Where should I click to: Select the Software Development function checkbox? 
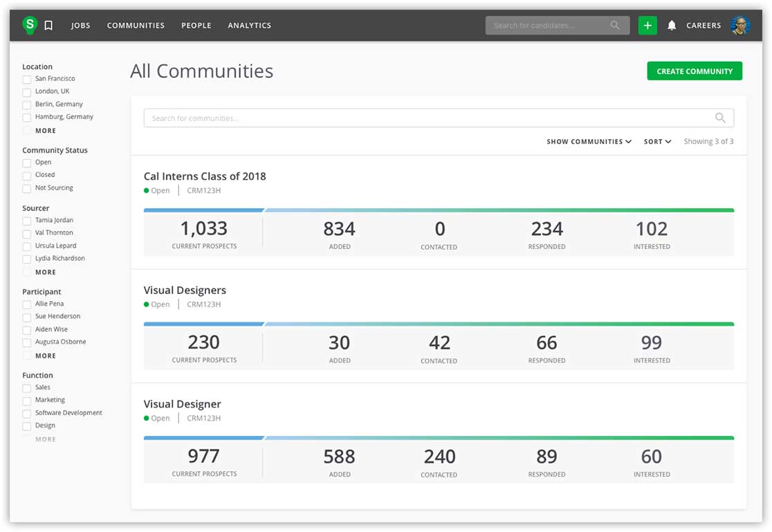(27, 414)
